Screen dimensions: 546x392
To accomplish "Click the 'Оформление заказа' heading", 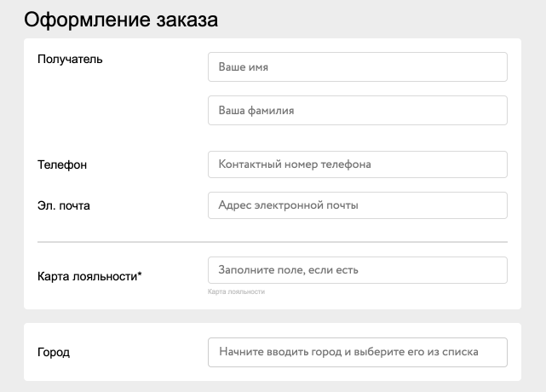I will click(x=121, y=20).
